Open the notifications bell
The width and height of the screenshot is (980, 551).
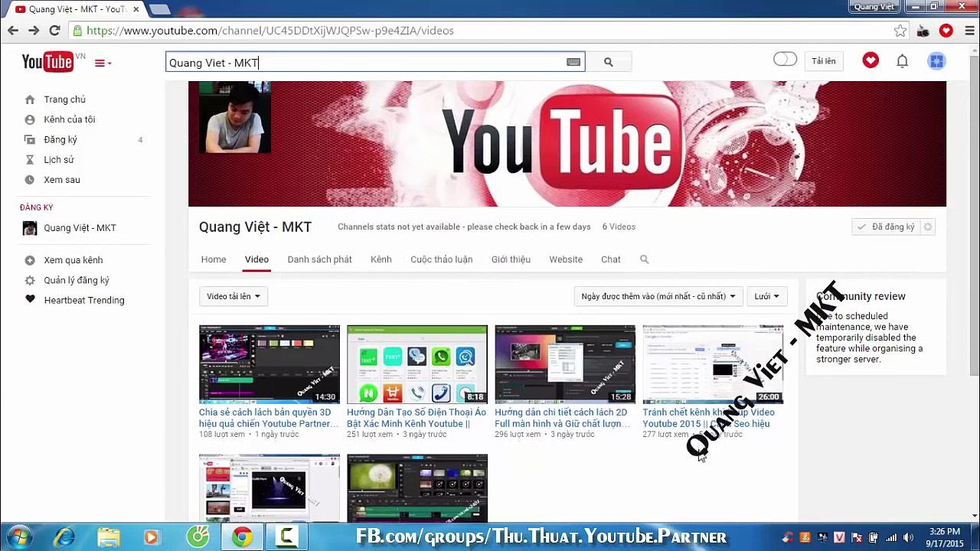click(x=902, y=61)
